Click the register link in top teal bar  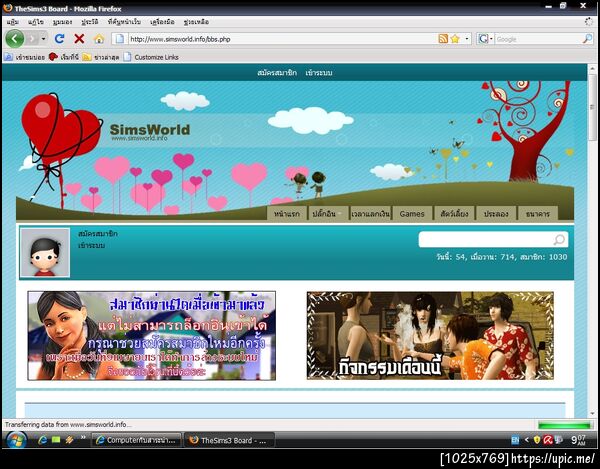[277, 72]
